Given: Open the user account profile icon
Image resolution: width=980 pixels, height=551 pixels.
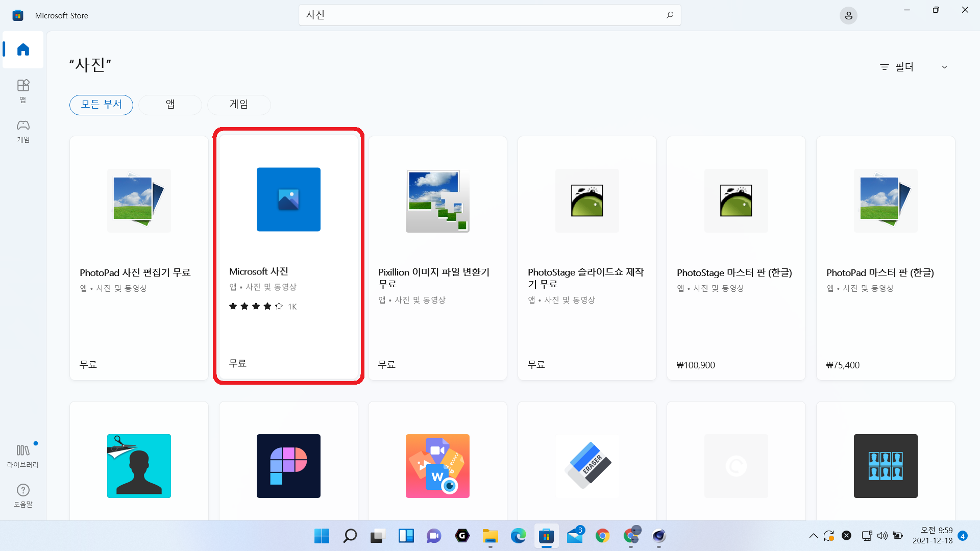Looking at the screenshot, I should 848,16.
